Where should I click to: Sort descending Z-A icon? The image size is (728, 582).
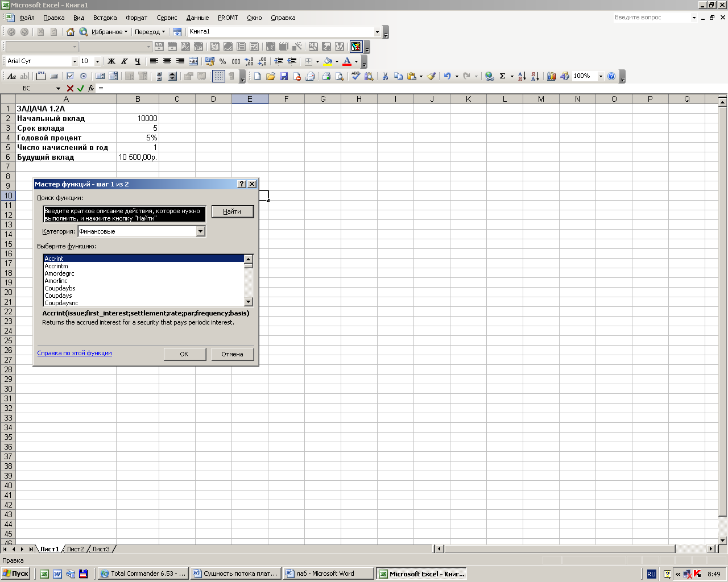[x=535, y=76]
